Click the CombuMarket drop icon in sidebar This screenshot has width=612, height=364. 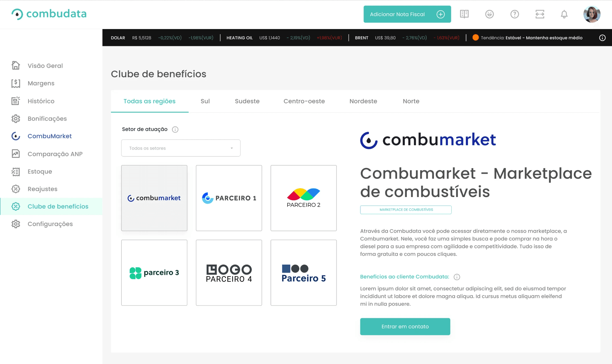(16, 136)
